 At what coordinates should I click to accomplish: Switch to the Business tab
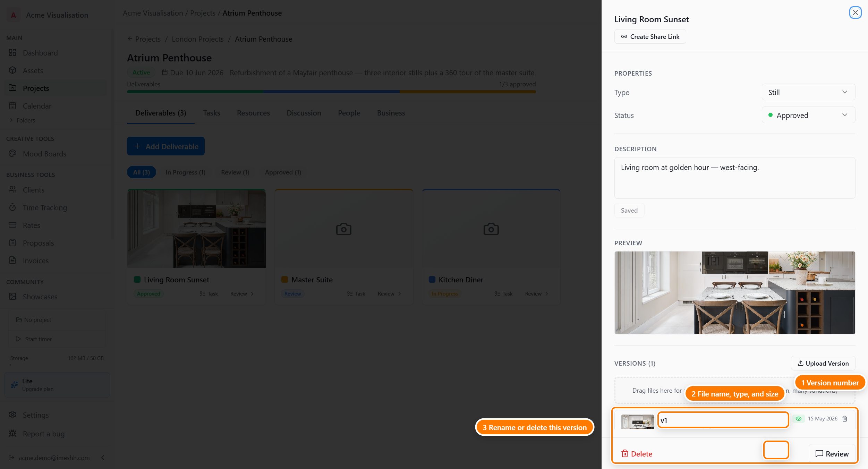391,113
